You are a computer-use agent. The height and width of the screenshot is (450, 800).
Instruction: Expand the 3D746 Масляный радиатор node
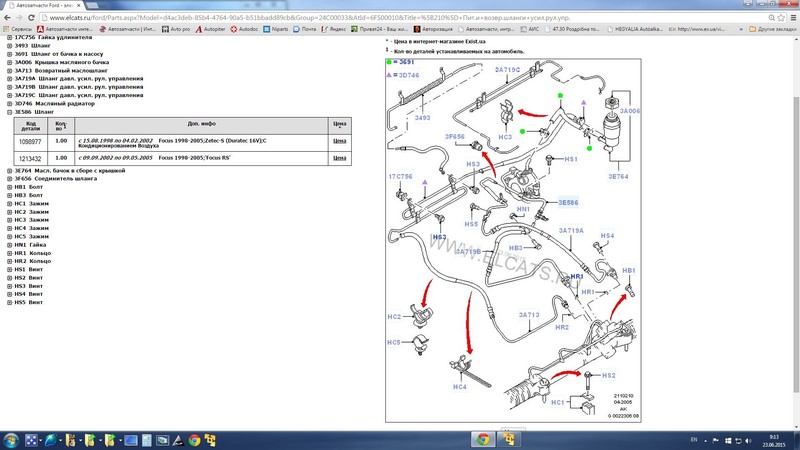(10, 104)
